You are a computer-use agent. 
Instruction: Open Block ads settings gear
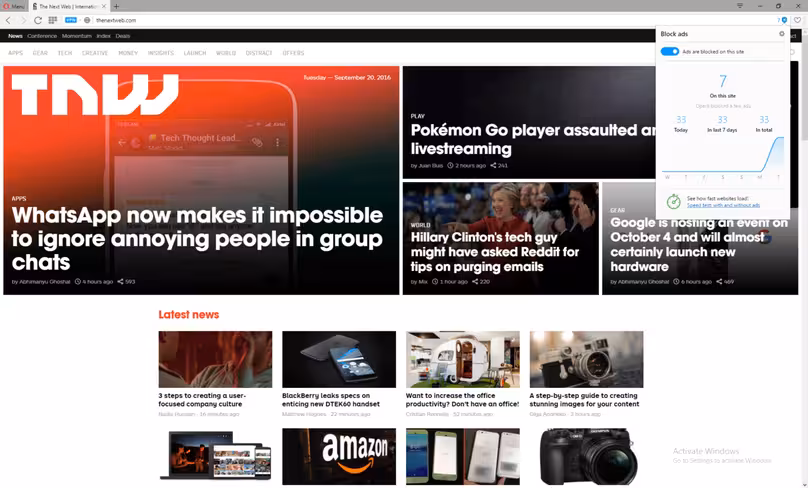[x=781, y=33]
